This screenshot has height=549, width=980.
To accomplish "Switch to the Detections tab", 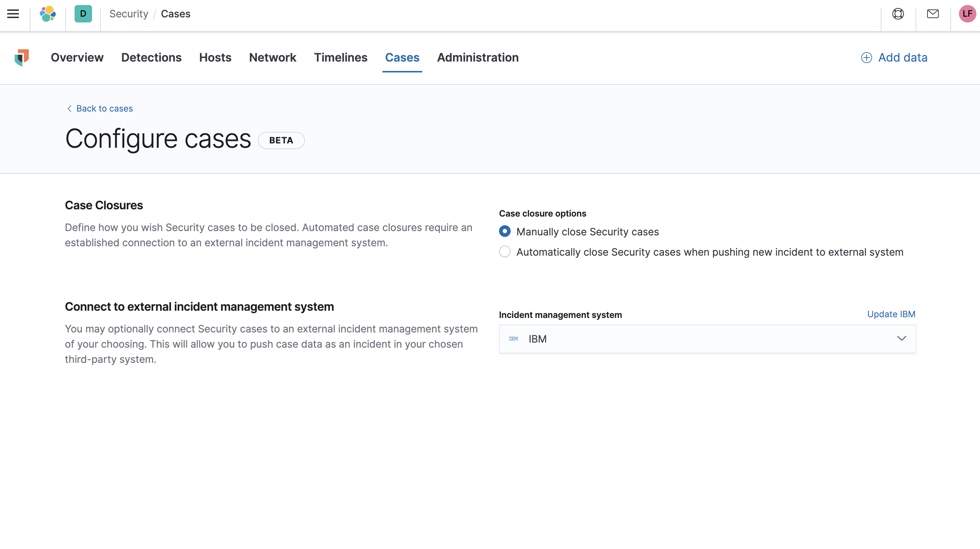I will click(x=151, y=58).
